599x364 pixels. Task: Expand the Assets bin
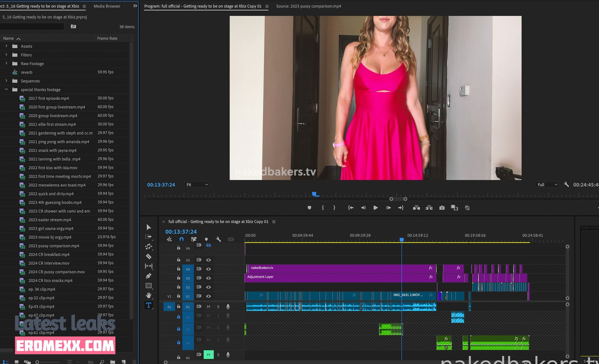point(6,46)
